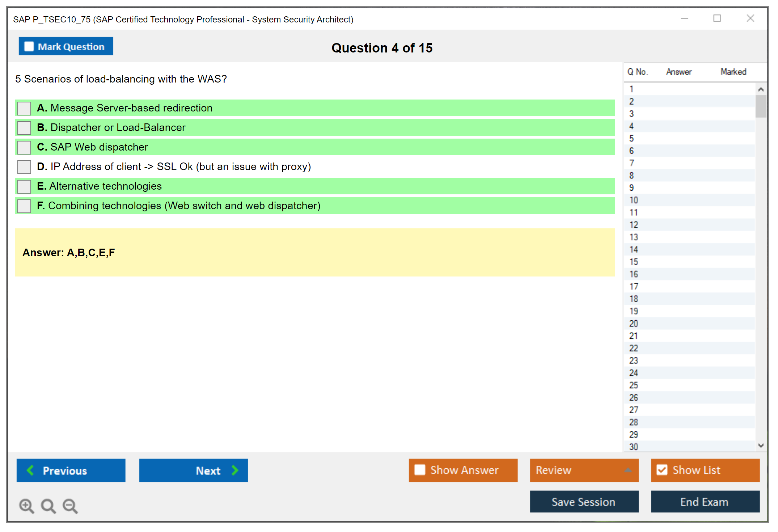Maximize the exam window
The image size is (778, 532).
(x=717, y=18)
